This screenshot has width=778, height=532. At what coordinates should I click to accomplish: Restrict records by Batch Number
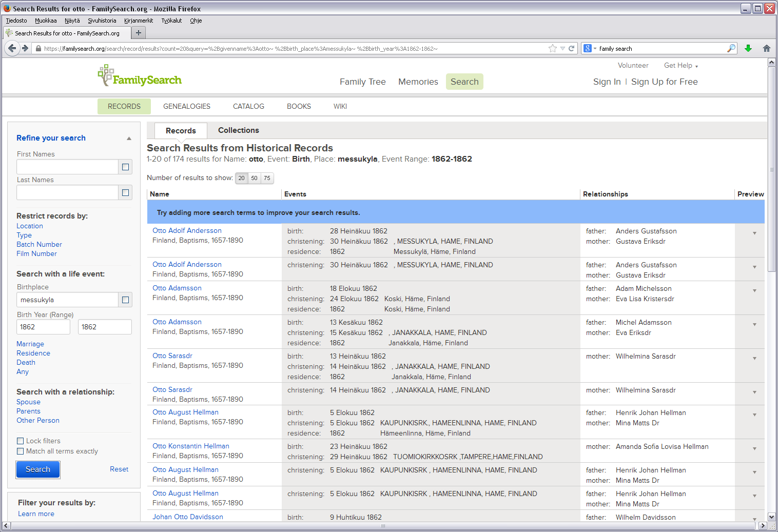pos(39,245)
